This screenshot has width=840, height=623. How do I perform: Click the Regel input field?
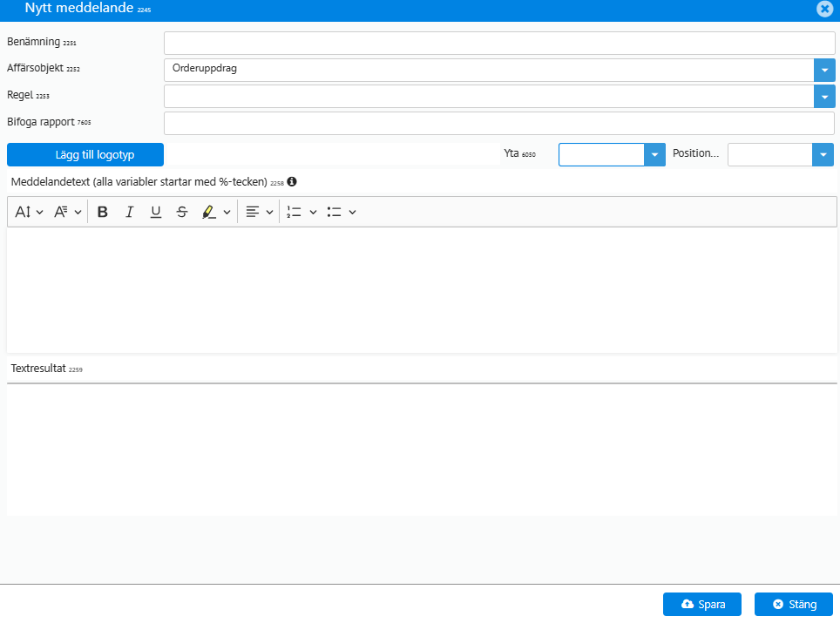click(x=489, y=97)
